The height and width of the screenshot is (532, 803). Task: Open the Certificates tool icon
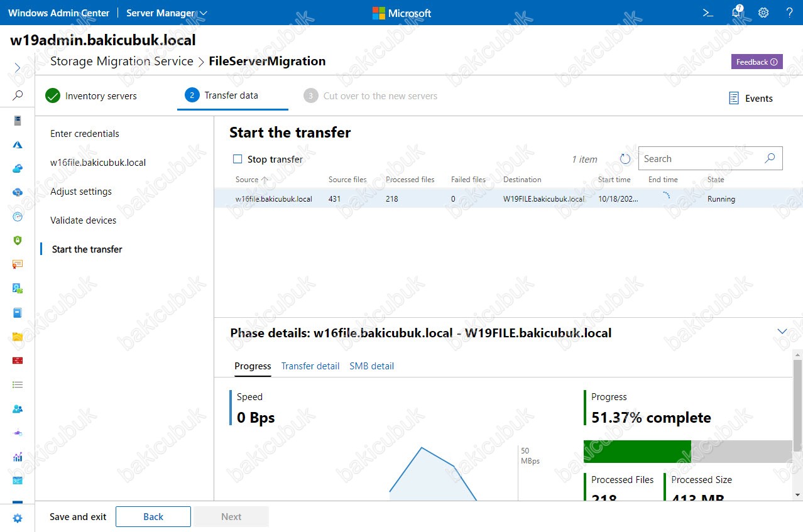pos(18,264)
